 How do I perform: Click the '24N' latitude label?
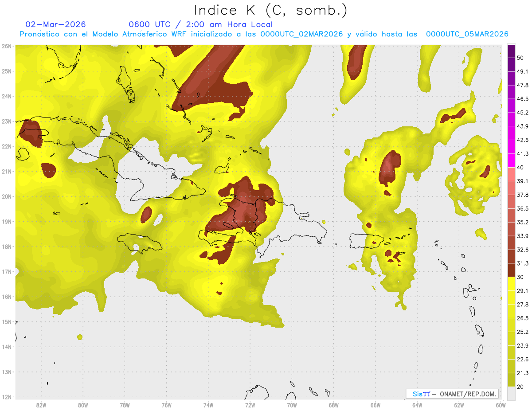pyautogui.click(x=6, y=96)
